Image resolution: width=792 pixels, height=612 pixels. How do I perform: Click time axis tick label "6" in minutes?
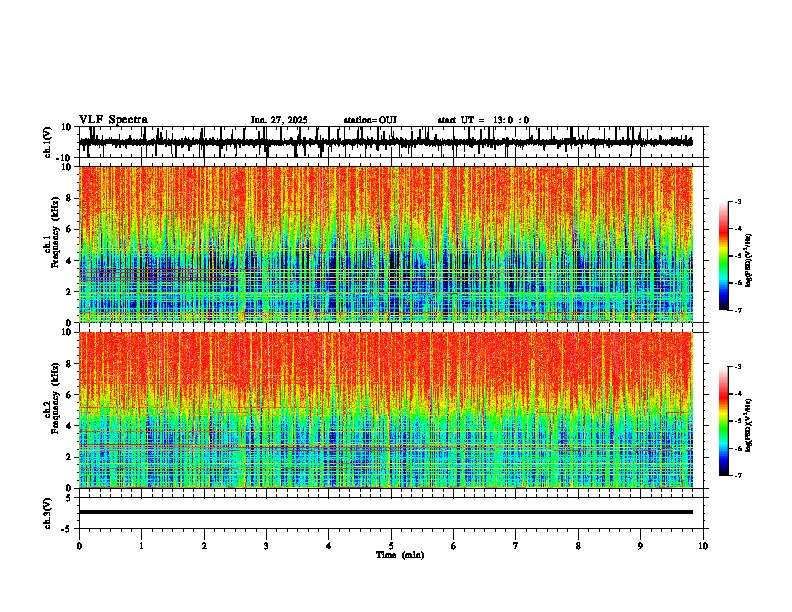click(x=454, y=546)
